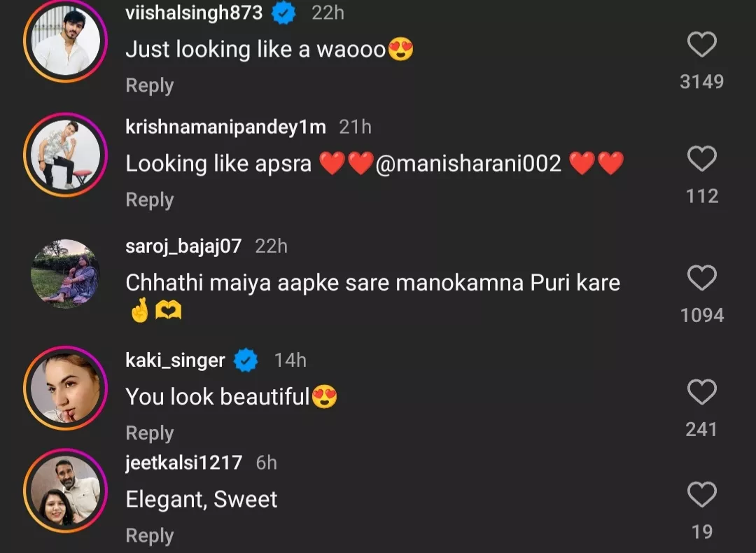Tap the heart icon on viishalsingh873's comment
Image resolution: width=756 pixels, height=553 pixels.
702,43
